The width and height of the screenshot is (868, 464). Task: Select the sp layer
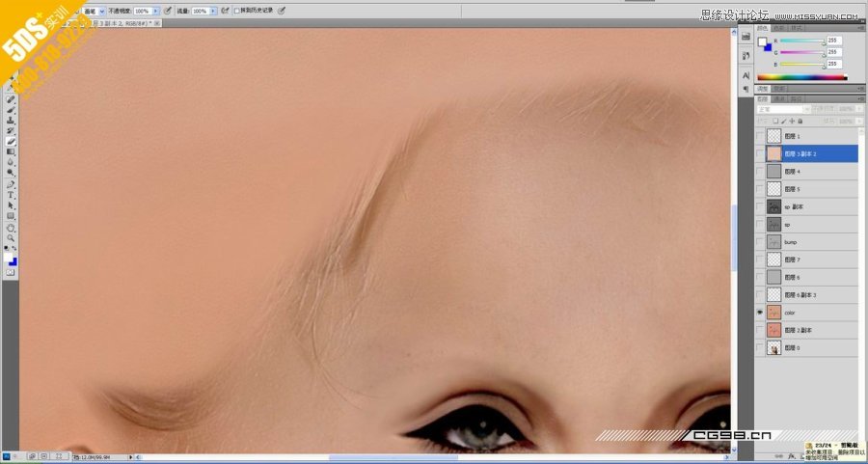(806, 224)
